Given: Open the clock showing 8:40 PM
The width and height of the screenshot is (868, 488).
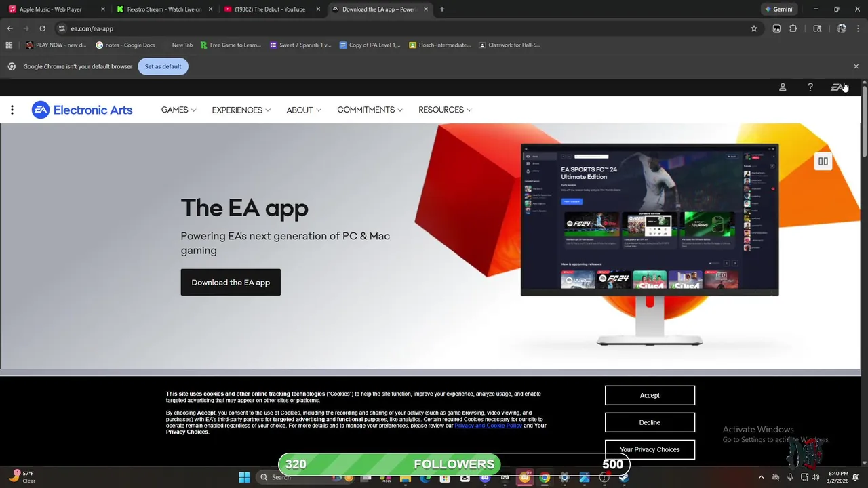Looking at the screenshot, I should coord(838,477).
